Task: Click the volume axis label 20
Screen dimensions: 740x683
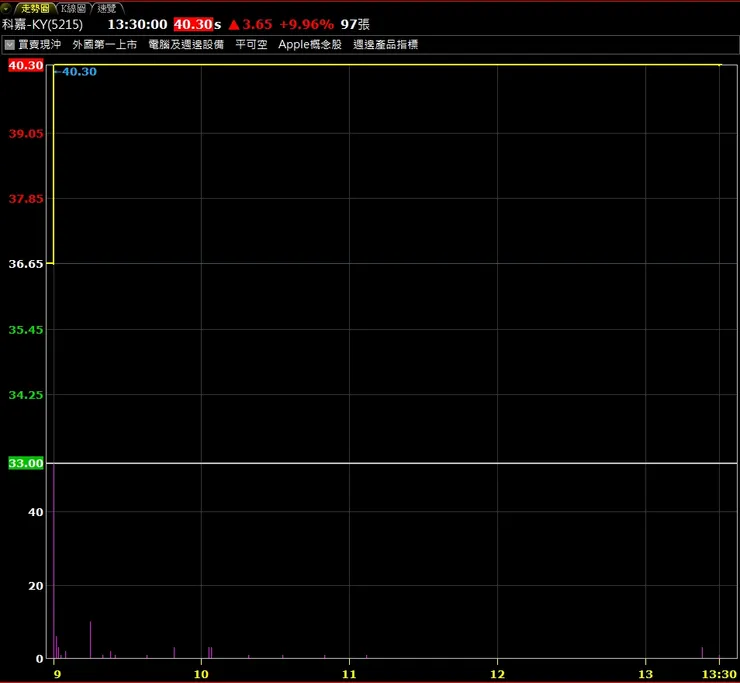Action: tap(36, 586)
